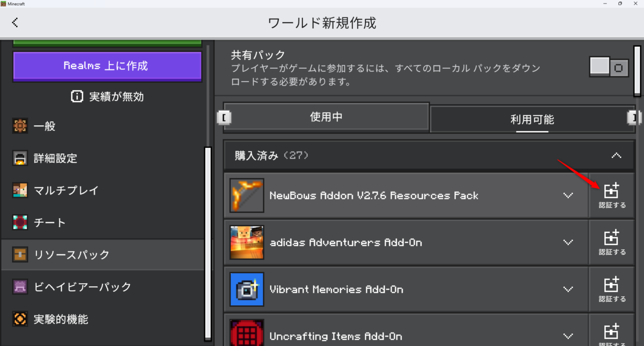Click the リソースパック chest icon
Screen dimensions: 644x346
pos(20,255)
